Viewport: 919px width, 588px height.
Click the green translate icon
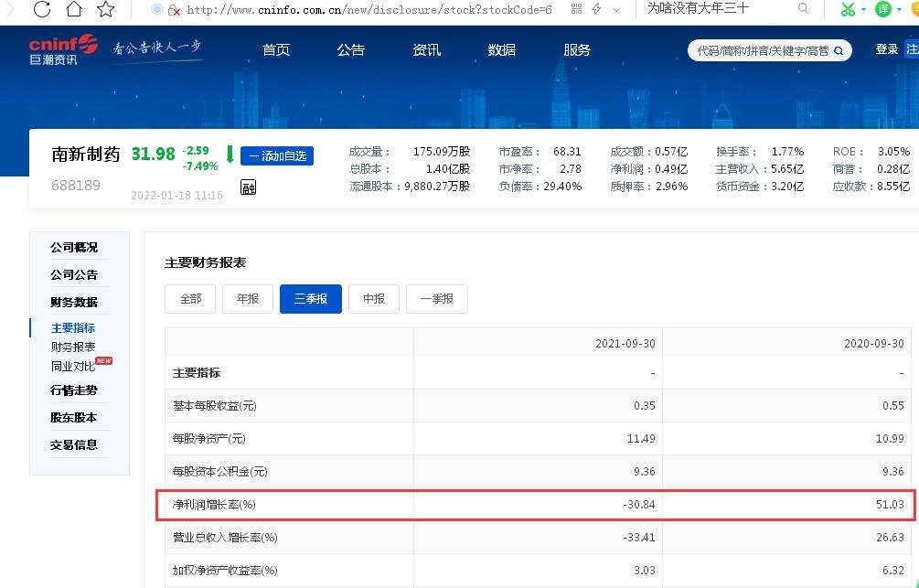[882, 9]
